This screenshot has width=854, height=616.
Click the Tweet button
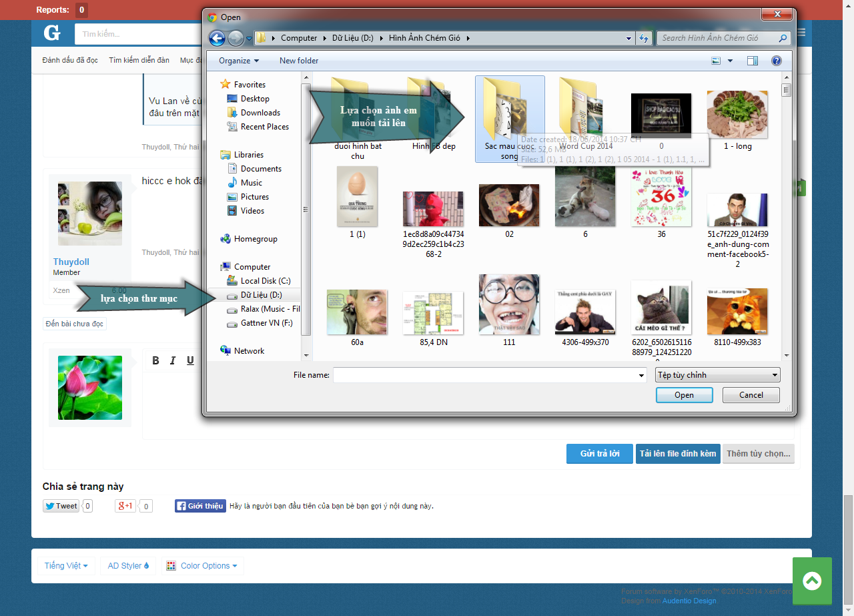pyautogui.click(x=61, y=506)
